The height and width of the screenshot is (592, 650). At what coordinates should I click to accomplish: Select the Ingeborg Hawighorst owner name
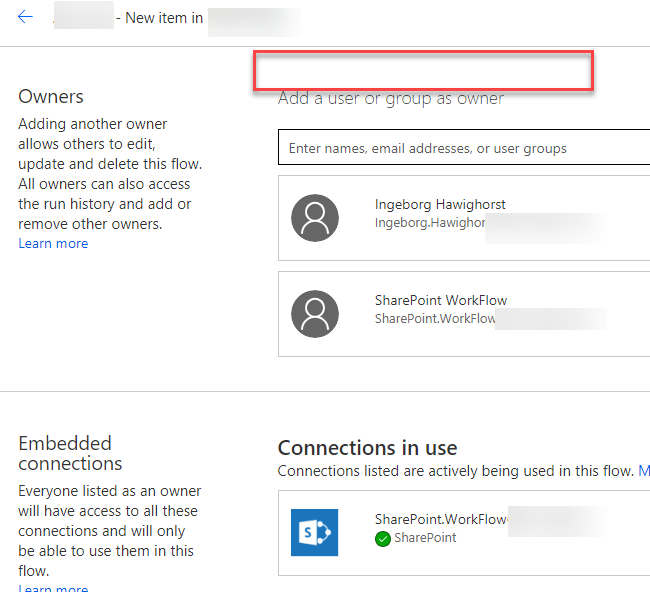pos(440,204)
